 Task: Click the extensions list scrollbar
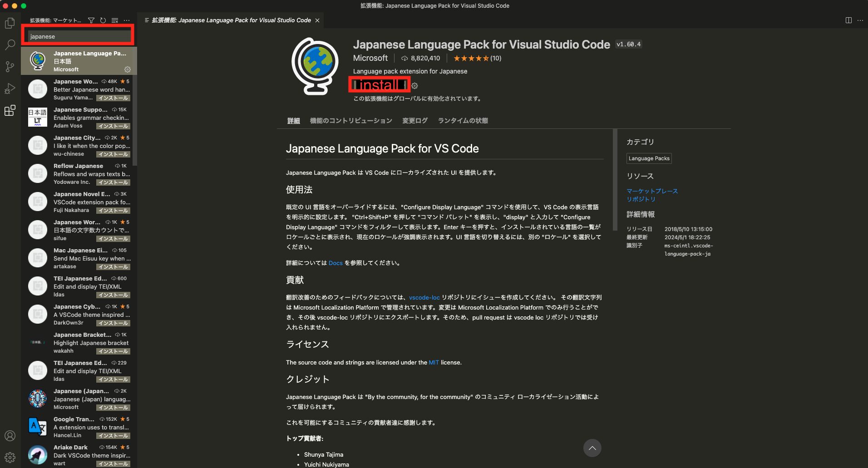135,107
